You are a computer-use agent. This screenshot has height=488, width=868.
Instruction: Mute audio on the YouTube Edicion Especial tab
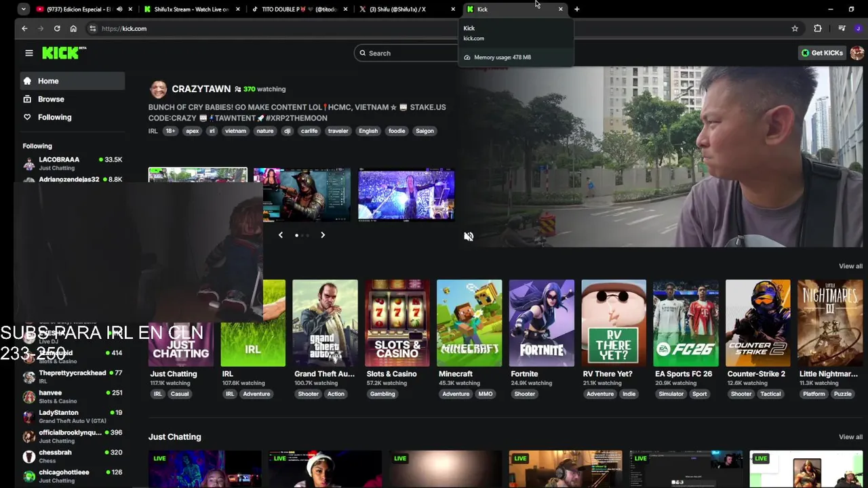[x=119, y=9]
